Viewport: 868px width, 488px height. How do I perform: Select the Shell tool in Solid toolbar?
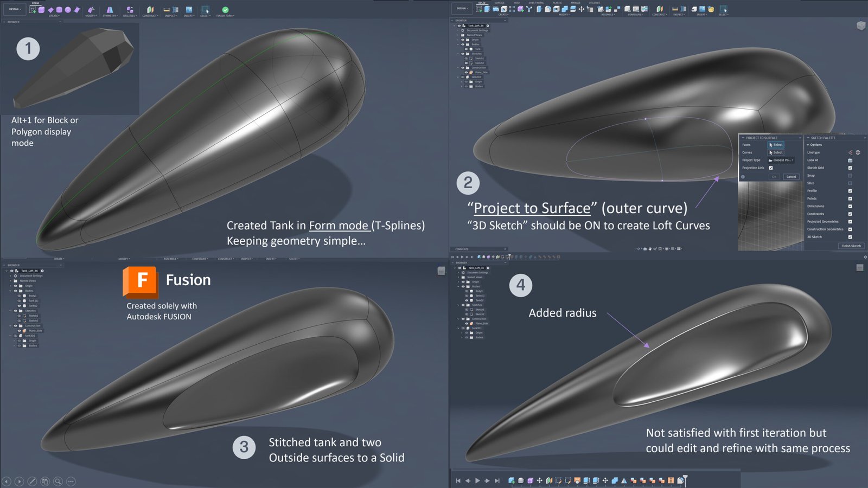point(556,9)
